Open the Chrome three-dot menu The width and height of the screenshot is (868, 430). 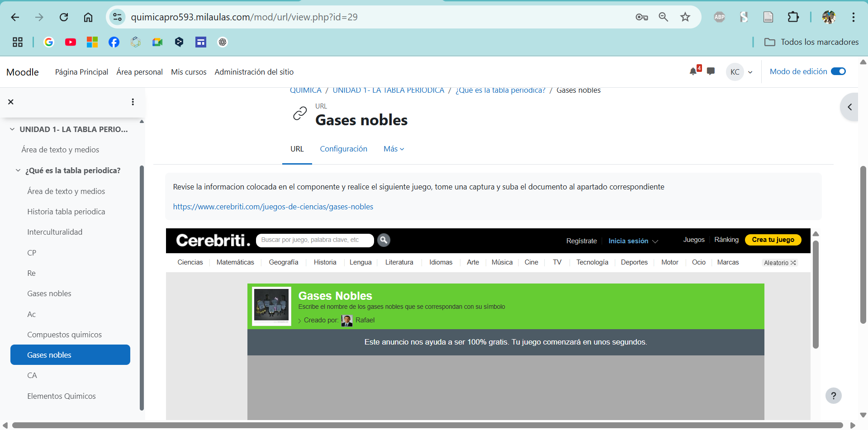coord(853,17)
